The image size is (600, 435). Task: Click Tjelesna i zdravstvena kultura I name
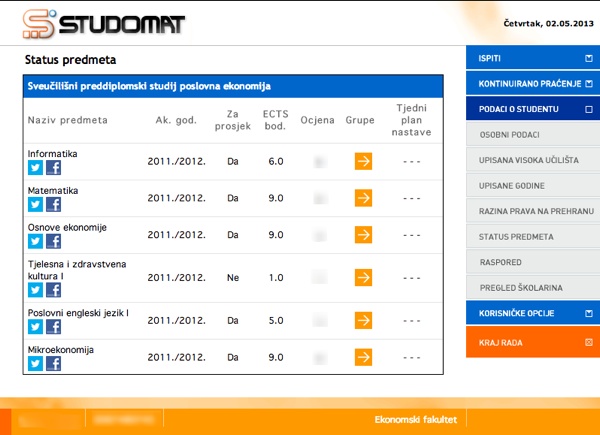[x=77, y=270]
